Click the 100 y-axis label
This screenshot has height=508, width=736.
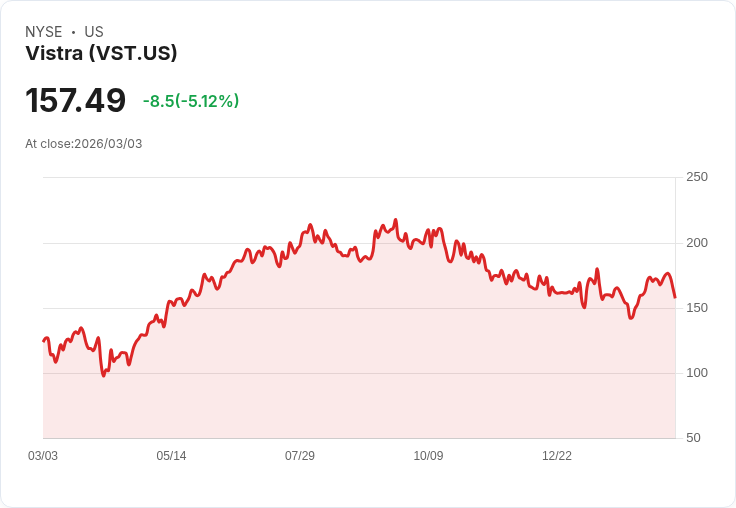696,373
